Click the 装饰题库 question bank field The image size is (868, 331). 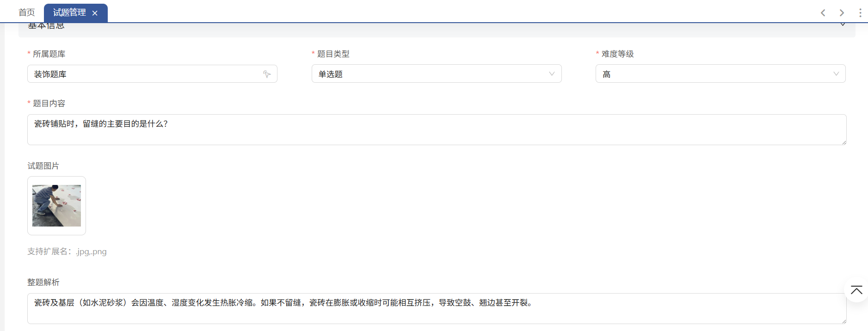[143, 74]
